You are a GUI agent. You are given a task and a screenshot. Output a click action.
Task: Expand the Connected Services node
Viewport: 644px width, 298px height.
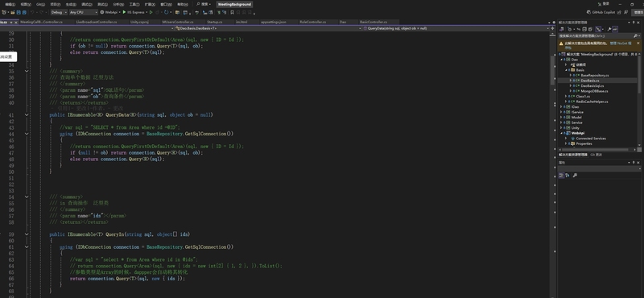566,139
